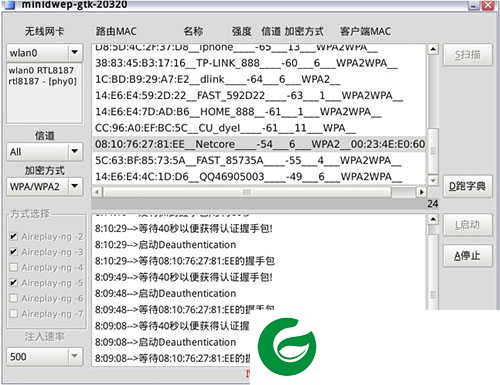Click the log panel scroll up arrow
500x385 pixels.
433,220
